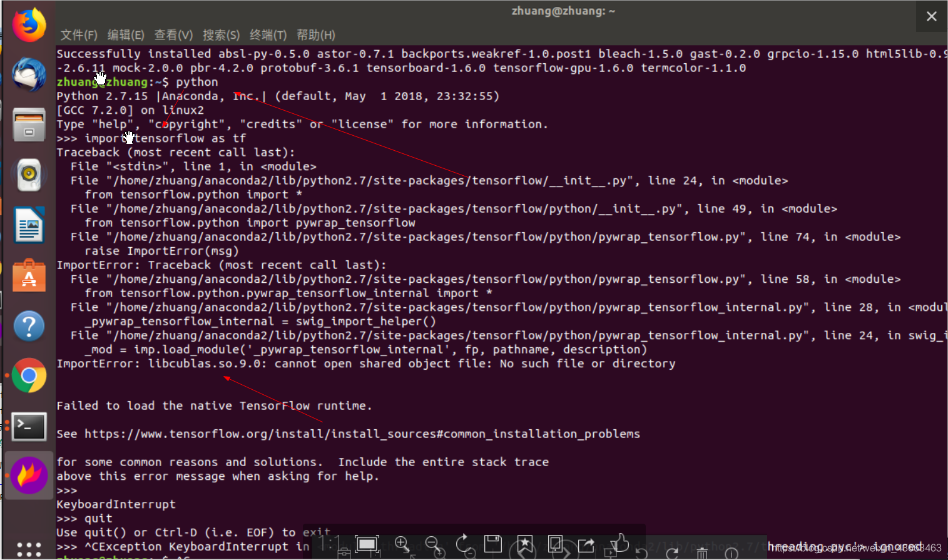Viewport: 948px width, 560px height.
Task: Save the image with the floppy icon
Action: 493,544
